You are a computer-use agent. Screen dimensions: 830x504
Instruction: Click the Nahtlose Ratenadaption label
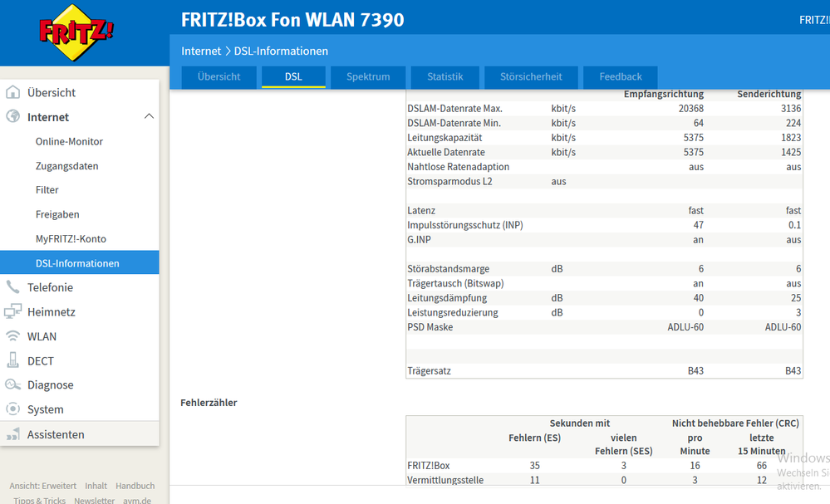[x=458, y=167]
